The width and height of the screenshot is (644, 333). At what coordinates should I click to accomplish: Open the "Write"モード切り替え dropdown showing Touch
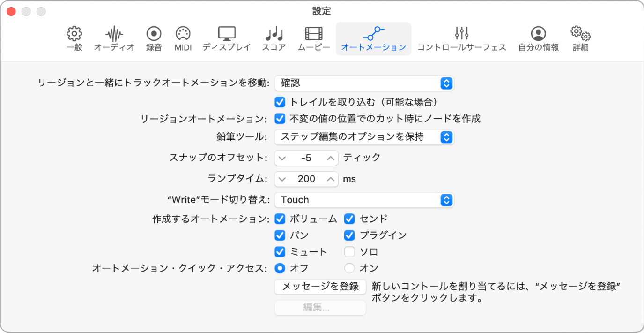[x=364, y=200]
